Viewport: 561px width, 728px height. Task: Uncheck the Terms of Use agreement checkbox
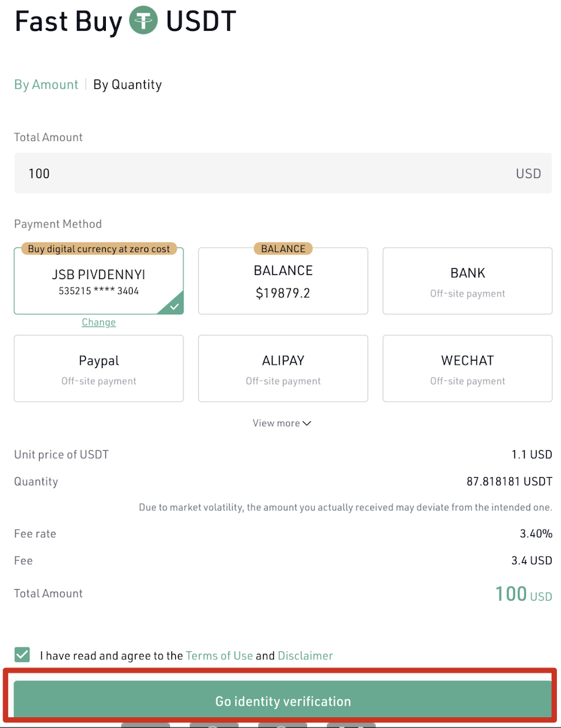coord(22,655)
